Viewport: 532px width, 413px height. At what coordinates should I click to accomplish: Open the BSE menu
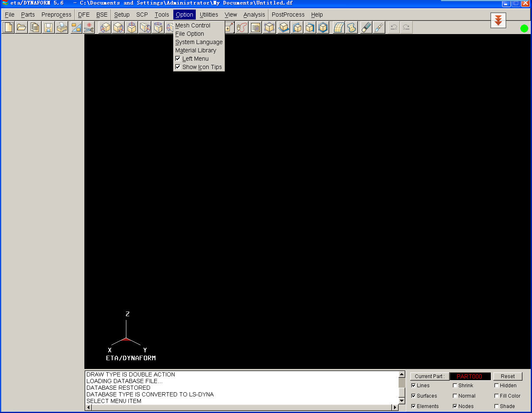pyautogui.click(x=102, y=15)
